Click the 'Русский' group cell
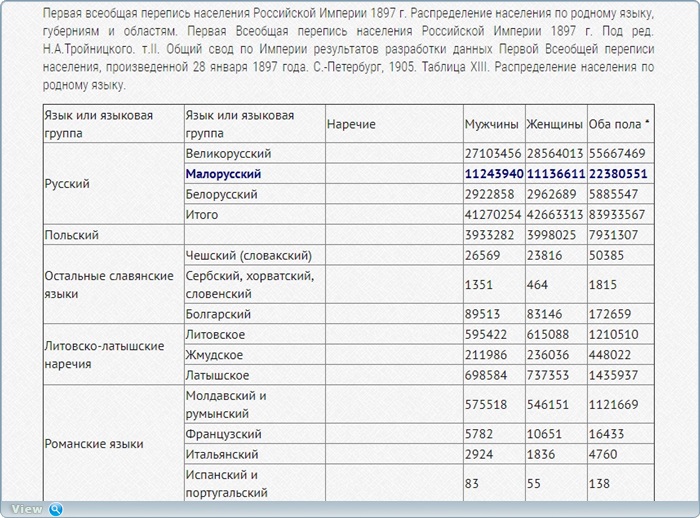 coord(114,184)
